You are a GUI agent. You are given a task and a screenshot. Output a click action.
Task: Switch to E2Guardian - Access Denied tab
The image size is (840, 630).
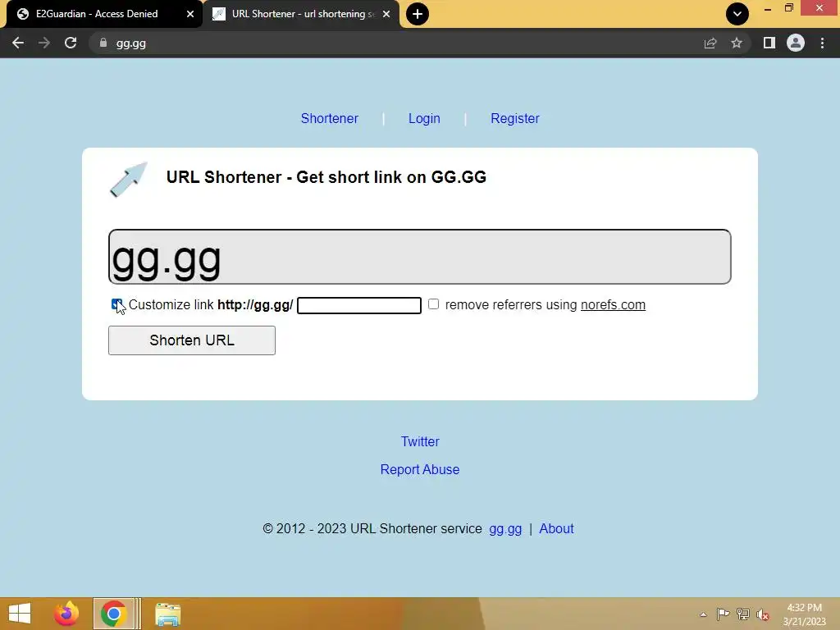[97, 14]
